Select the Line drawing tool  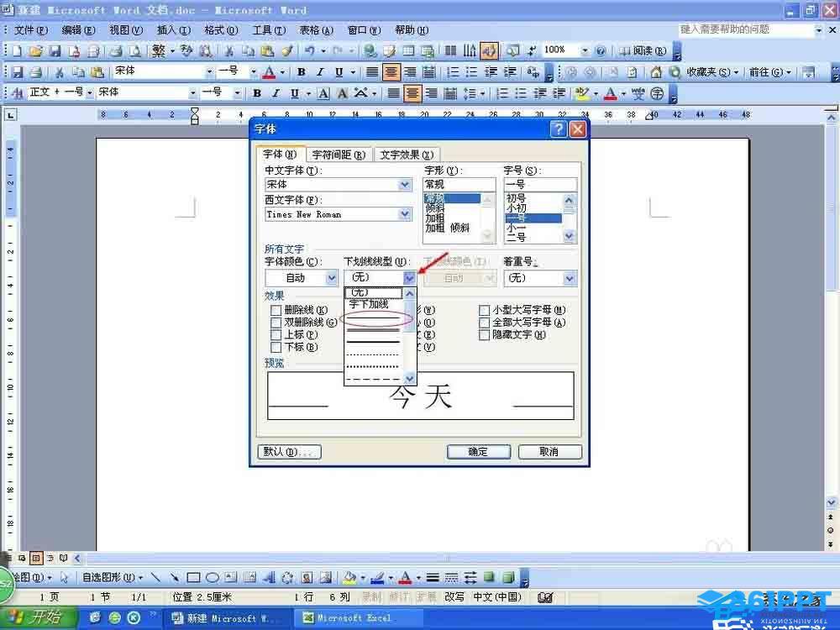[x=155, y=578]
